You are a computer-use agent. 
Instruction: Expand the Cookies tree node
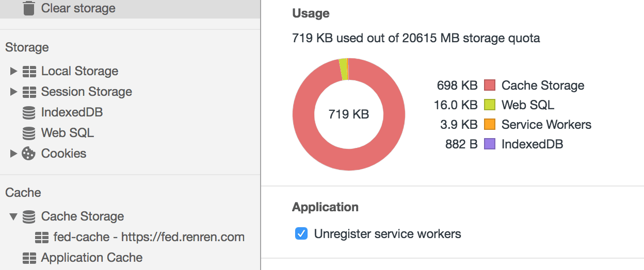[x=14, y=154]
